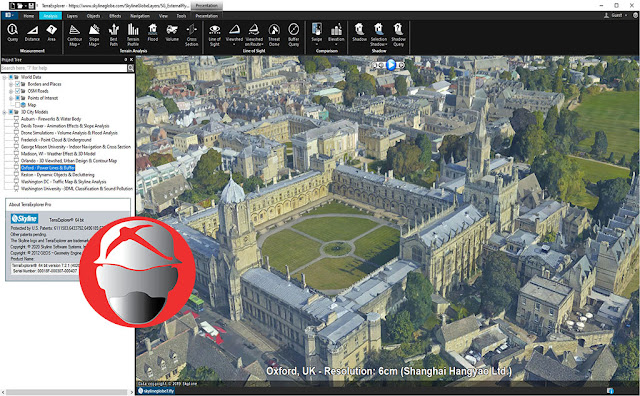The image size is (640, 396).
Task: Toggle the World Data checkbox
Action: coord(11,77)
